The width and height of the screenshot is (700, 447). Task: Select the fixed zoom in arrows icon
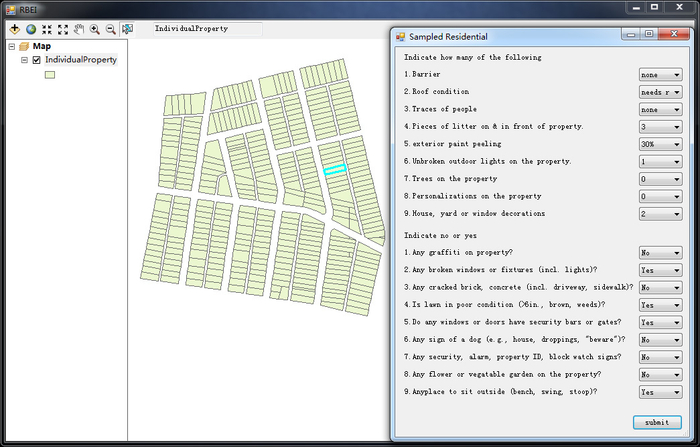click(46, 30)
